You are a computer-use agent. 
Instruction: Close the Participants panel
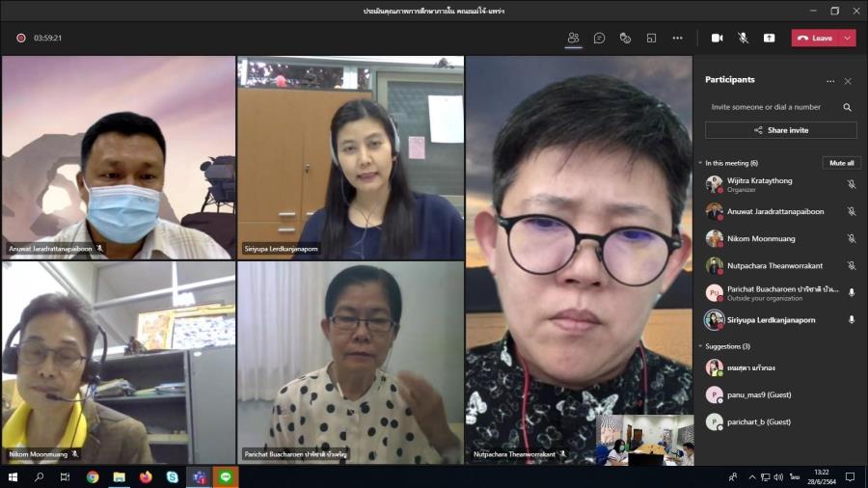click(x=848, y=81)
